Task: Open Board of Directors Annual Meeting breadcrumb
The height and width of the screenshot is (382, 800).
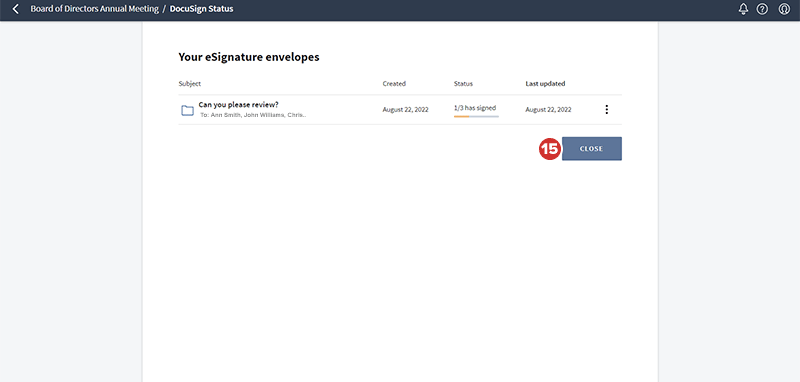Action: pyautogui.click(x=94, y=9)
